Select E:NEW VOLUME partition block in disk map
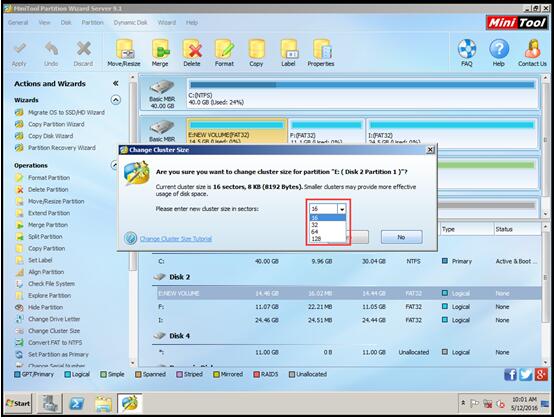Screen dimensions: 554x419 pos(237,131)
